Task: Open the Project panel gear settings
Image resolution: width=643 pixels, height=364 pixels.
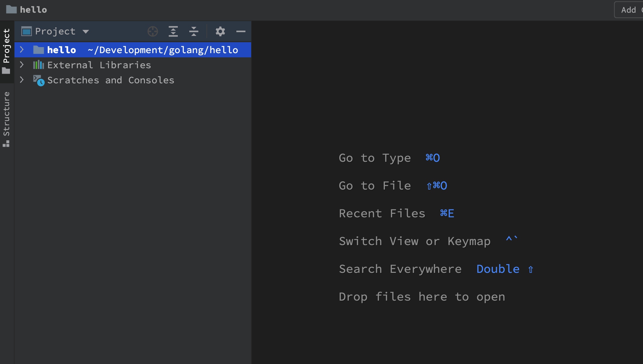Action: [220, 31]
